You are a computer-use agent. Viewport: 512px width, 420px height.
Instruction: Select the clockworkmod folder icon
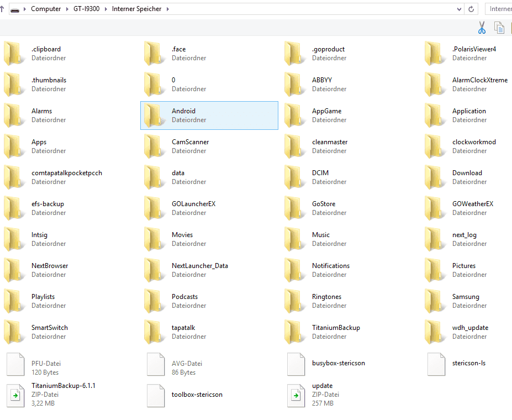(x=435, y=146)
